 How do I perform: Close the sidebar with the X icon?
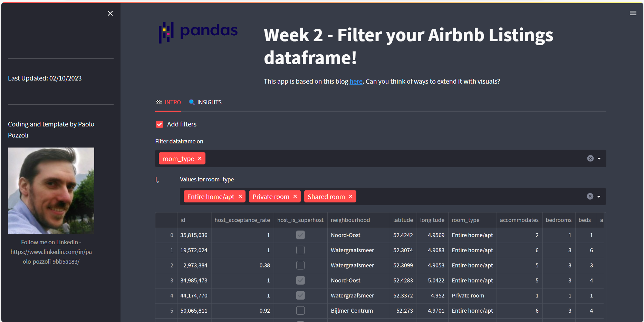[x=110, y=13]
